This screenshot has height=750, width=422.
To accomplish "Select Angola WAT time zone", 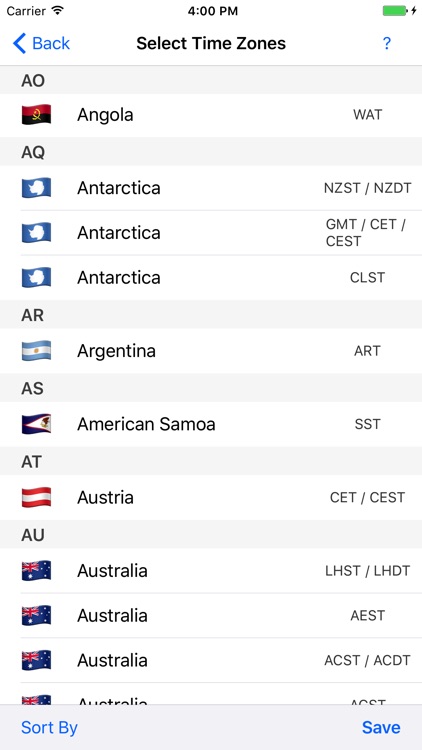I will 211,115.
